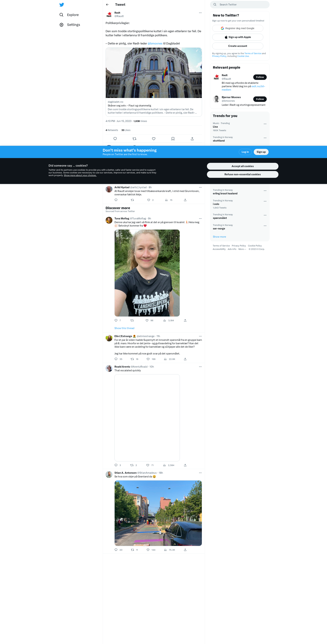Refuse non-essential cookies

[x=243, y=175]
